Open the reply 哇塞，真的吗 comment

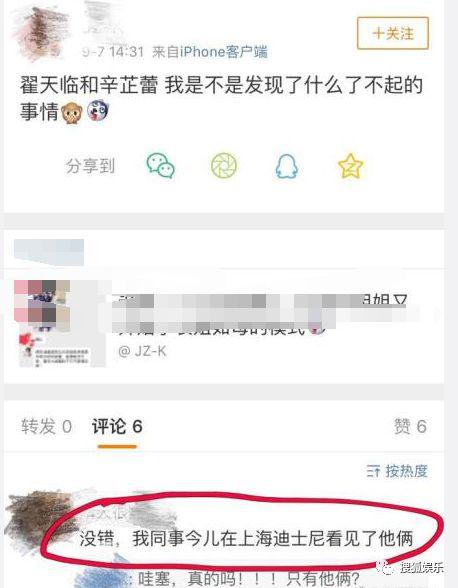pos(249,579)
